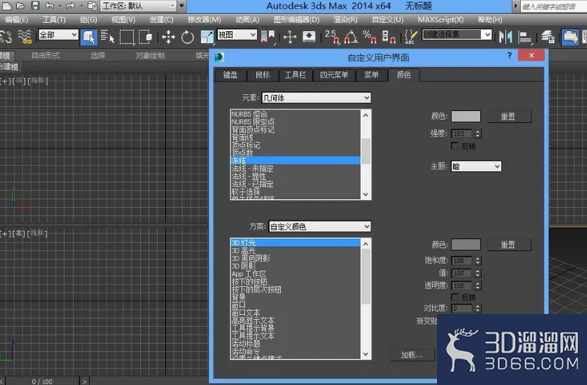Viewport: 587px width, 385px height.
Task: Toggle the Graphite Ribbon icon
Action: (x=570, y=37)
